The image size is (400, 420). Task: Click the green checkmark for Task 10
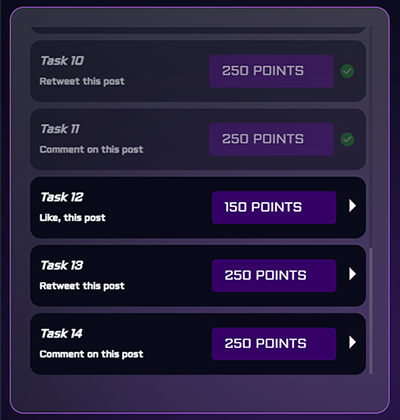(347, 71)
